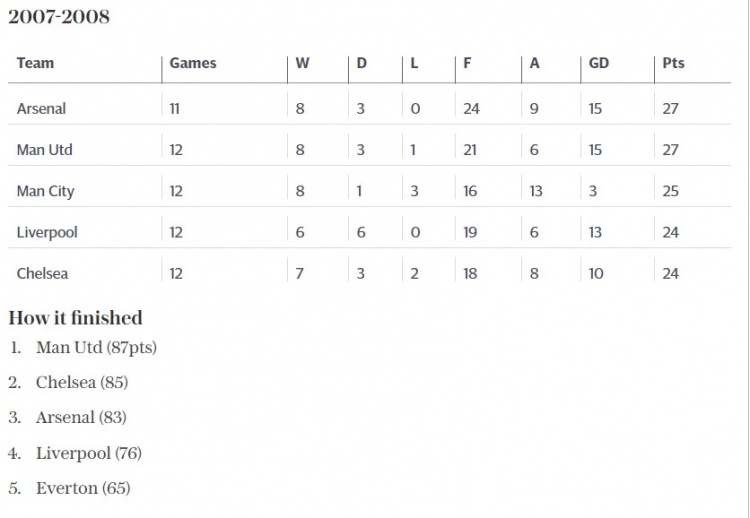
Task: Select the Man City team cell
Action: click(x=45, y=191)
